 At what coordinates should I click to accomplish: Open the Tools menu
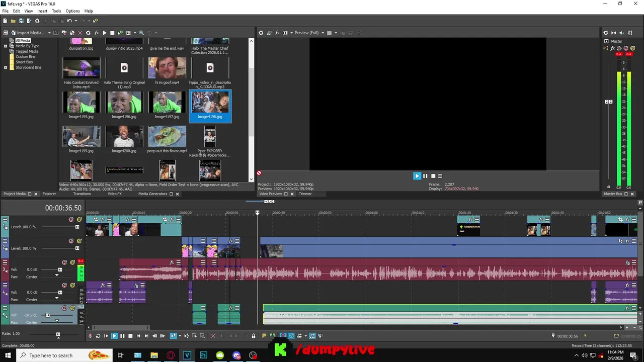pos(56,11)
